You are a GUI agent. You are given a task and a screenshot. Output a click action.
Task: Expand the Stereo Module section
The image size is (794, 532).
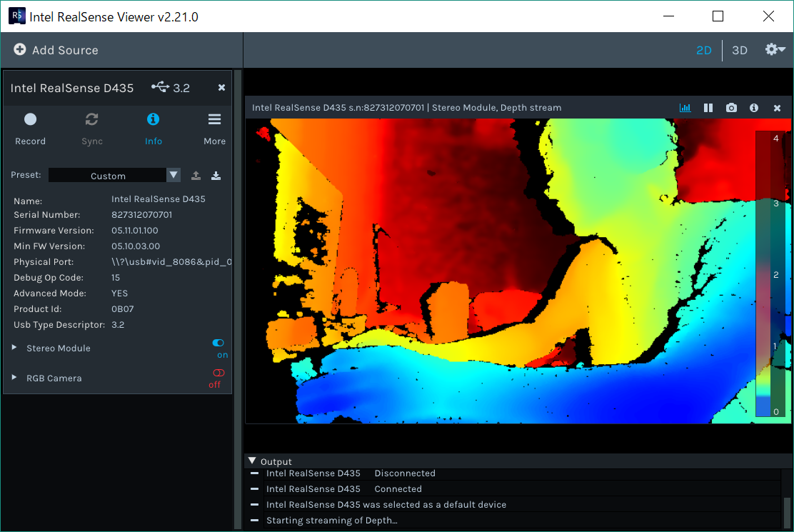pos(14,348)
